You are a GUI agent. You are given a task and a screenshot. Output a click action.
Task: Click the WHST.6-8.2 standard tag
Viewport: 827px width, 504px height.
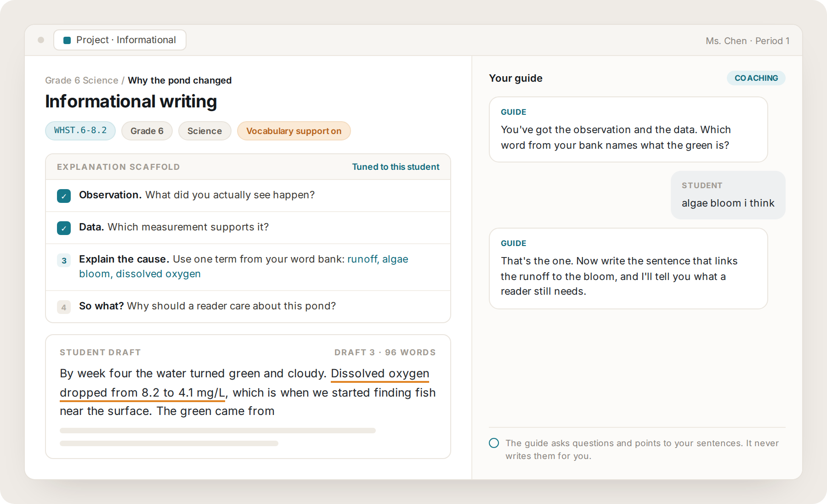(x=80, y=131)
